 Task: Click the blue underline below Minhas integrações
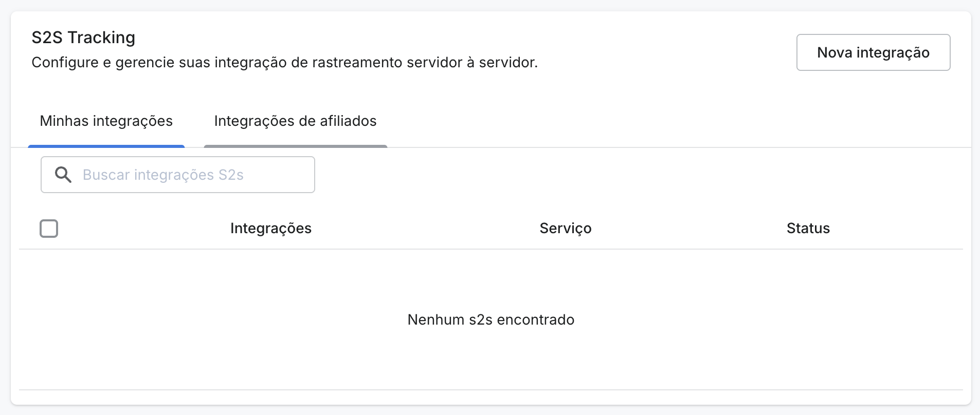[106, 146]
